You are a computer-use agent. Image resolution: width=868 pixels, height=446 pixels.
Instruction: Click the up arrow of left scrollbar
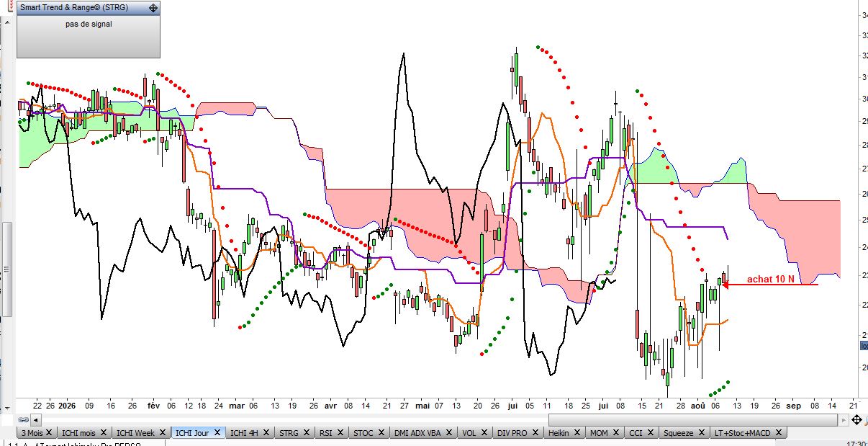pyautogui.click(x=7, y=22)
